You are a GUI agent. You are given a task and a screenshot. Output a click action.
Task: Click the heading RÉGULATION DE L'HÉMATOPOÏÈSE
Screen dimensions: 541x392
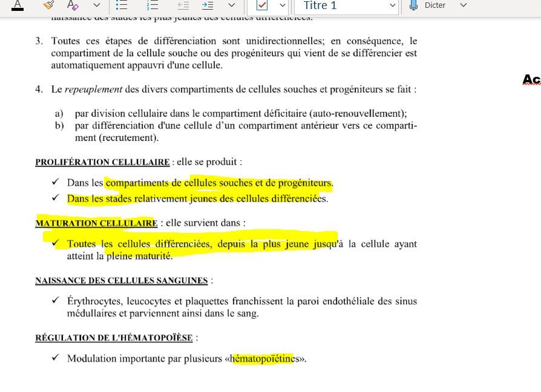coord(114,338)
